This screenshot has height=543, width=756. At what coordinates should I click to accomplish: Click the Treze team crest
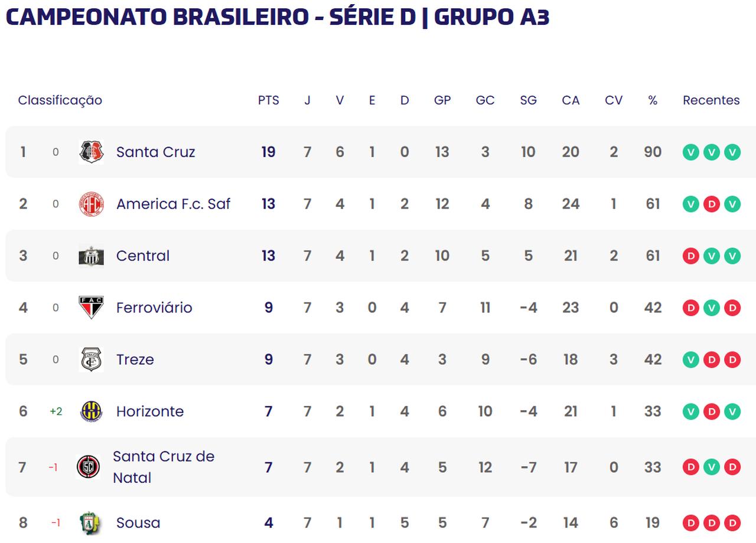[x=92, y=359]
